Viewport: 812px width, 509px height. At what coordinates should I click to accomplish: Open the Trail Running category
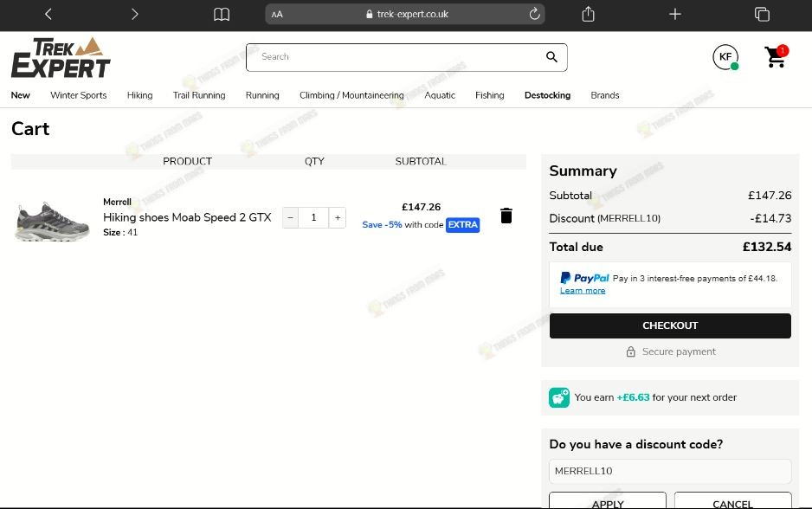coord(199,95)
